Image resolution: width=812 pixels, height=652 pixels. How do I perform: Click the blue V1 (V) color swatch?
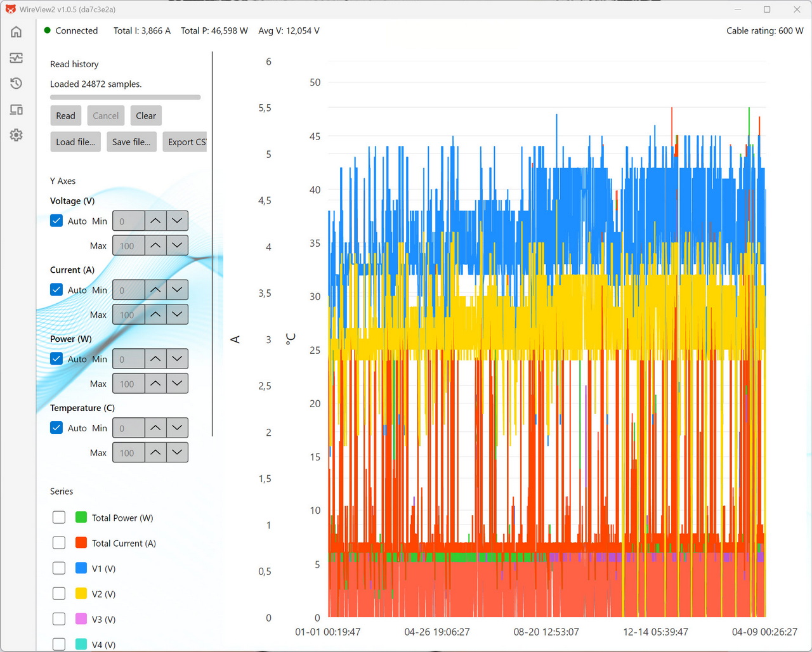click(x=81, y=568)
